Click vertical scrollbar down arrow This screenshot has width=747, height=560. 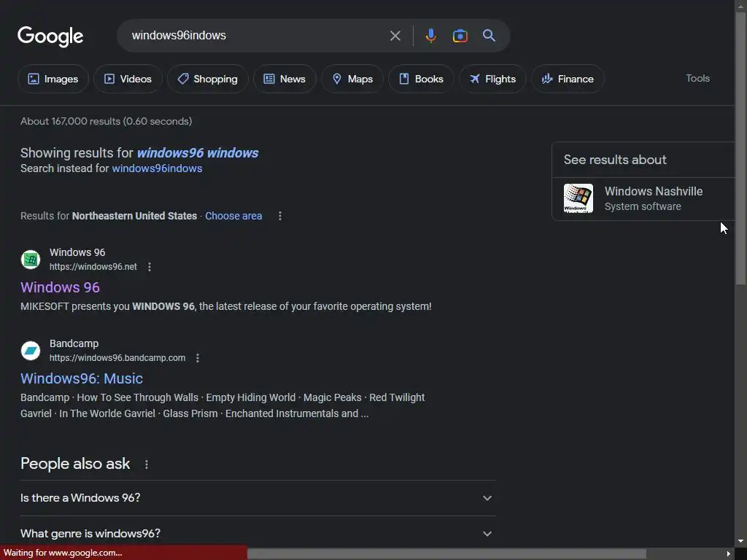coord(741,542)
